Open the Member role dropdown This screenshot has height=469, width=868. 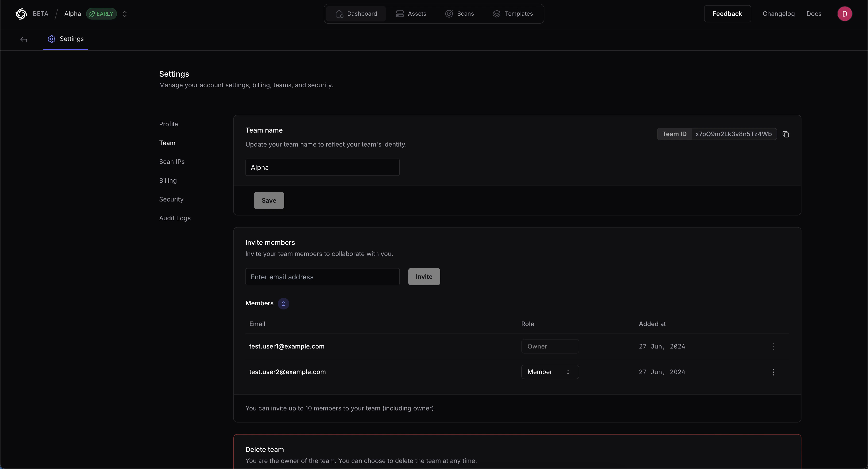click(x=550, y=372)
